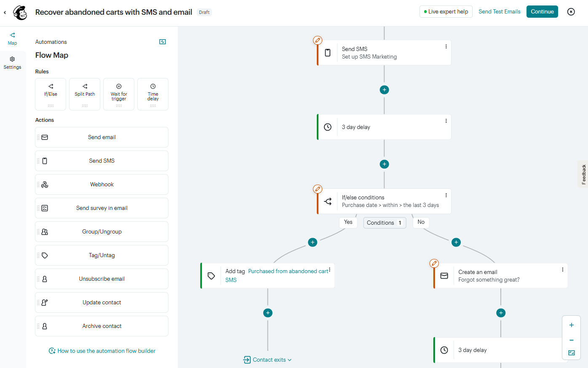Open the Send SMS step options menu
Image resolution: width=588 pixels, height=368 pixels.
(446, 46)
